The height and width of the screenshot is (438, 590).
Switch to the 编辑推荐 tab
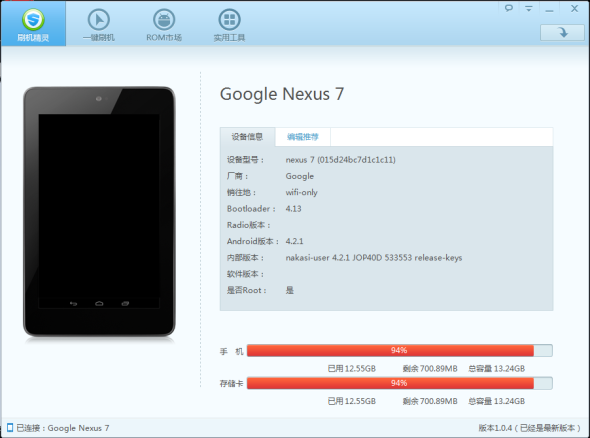303,137
